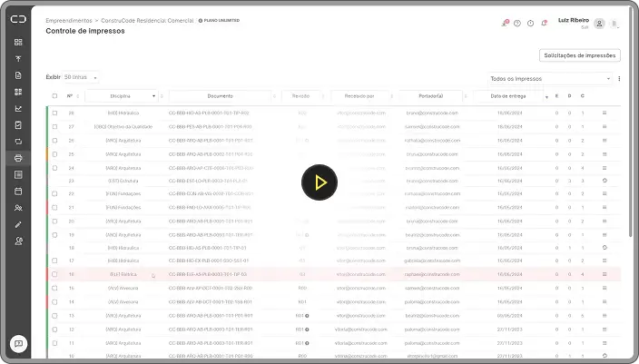Open the three-dot table options menu
This screenshot has height=364, width=639.
tap(620, 79)
